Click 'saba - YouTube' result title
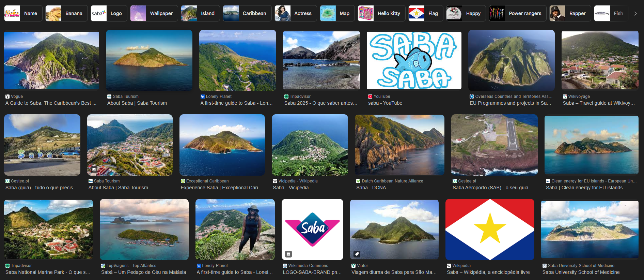This screenshot has height=280, width=644. (385, 103)
